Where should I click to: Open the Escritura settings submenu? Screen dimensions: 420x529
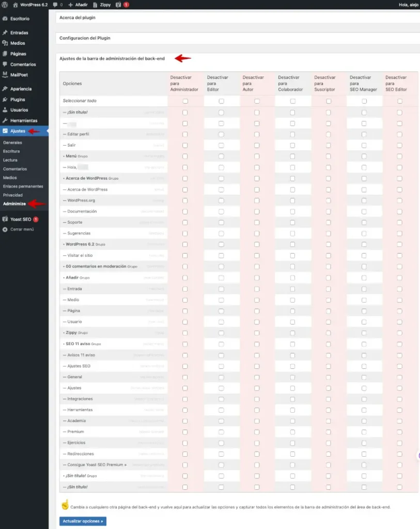(x=11, y=151)
